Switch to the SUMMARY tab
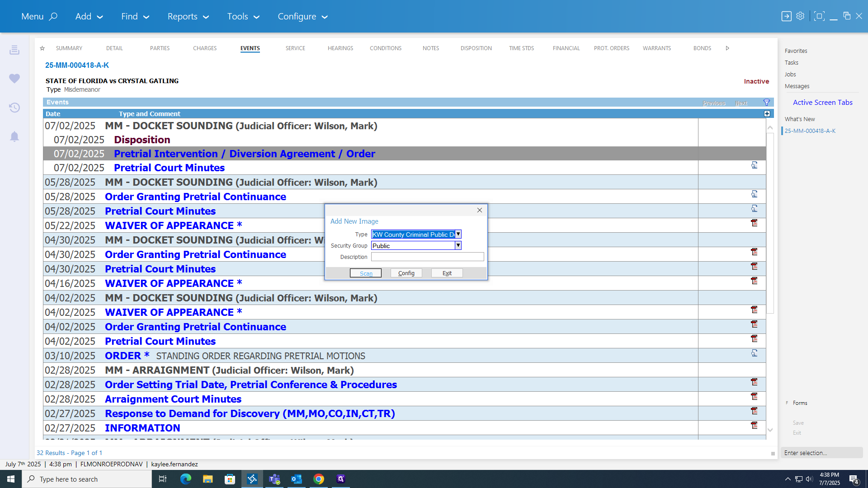 tap(69, 48)
